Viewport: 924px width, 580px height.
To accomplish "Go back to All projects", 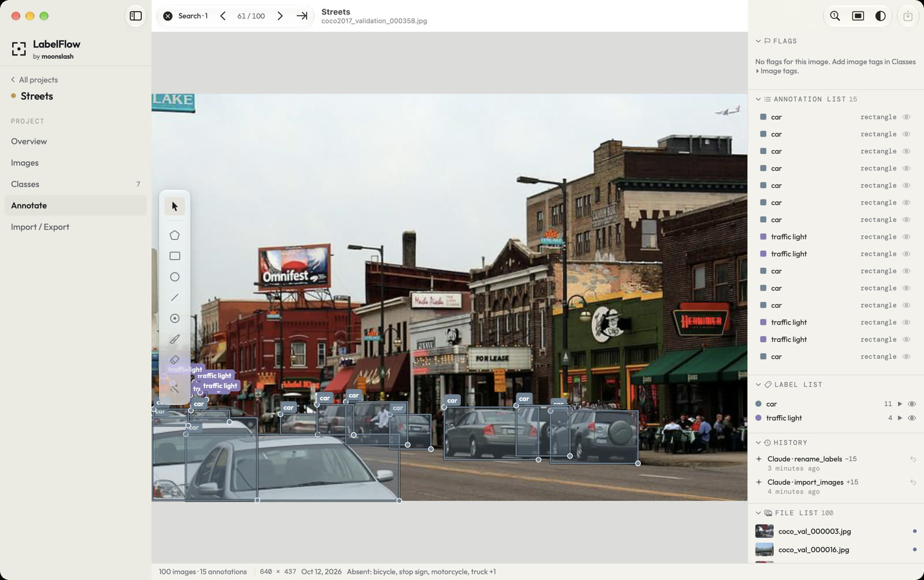I will [x=34, y=80].
